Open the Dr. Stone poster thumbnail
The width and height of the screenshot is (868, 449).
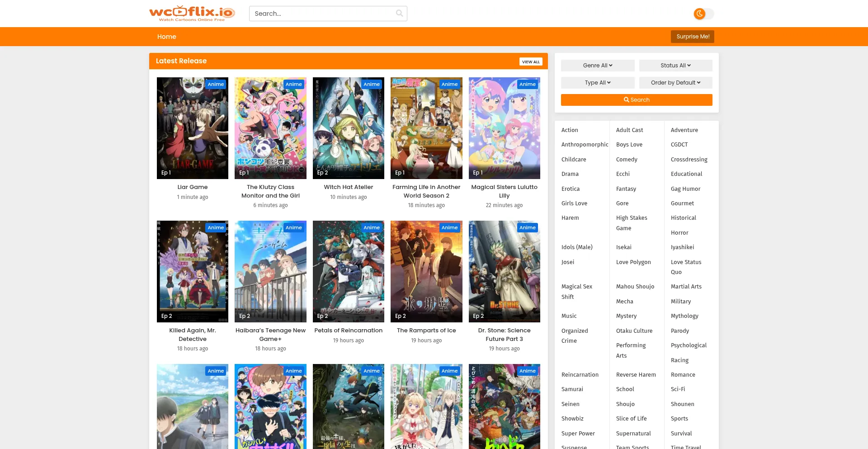click(x=505, y=271)
